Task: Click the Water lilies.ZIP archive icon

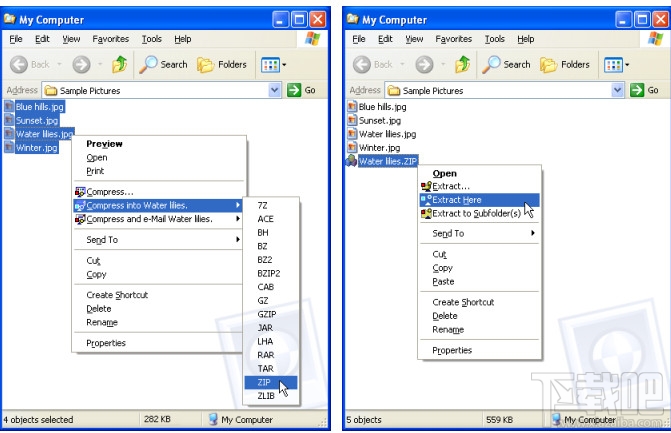Action: tap(351, 161)
